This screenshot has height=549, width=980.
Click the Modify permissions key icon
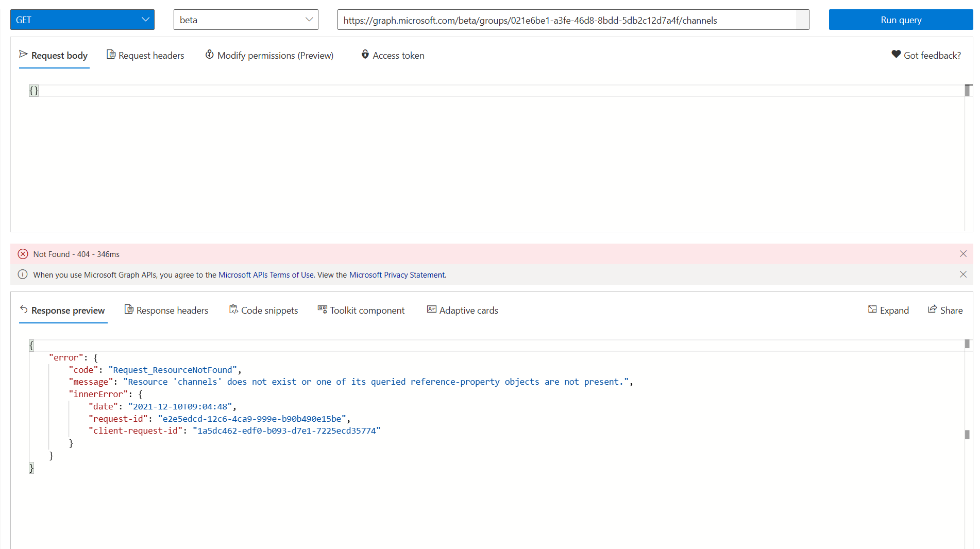point(210,54)
